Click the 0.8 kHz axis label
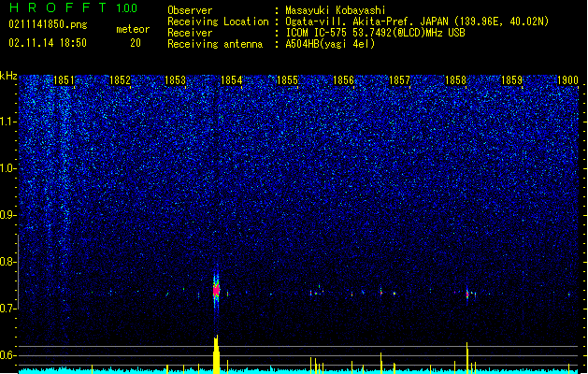Viewport: 588px width, 374px height. pyautogui.click(x=7, y=262)
